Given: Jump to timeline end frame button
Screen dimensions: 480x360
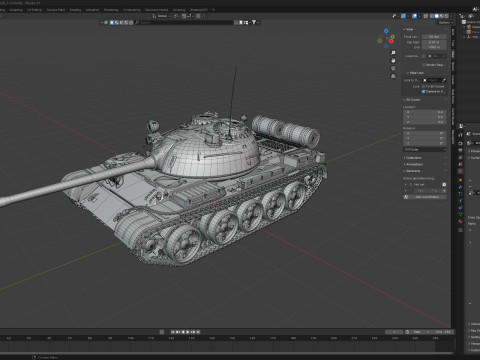Looking at the screenshot, I should coord(198,332).
